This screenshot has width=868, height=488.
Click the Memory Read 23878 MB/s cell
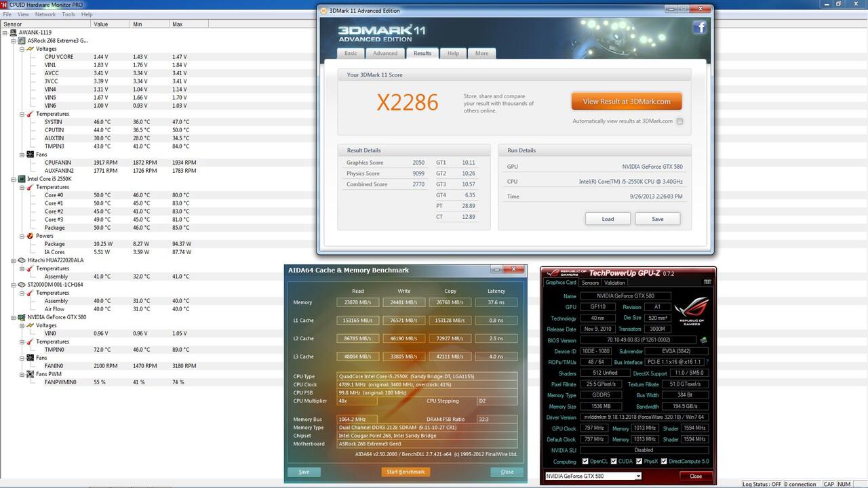click(357, 302)
